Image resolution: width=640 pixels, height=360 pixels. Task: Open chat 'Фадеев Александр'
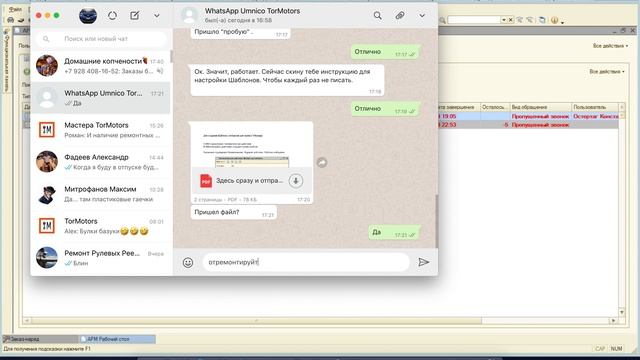click(x=101, y=162)
